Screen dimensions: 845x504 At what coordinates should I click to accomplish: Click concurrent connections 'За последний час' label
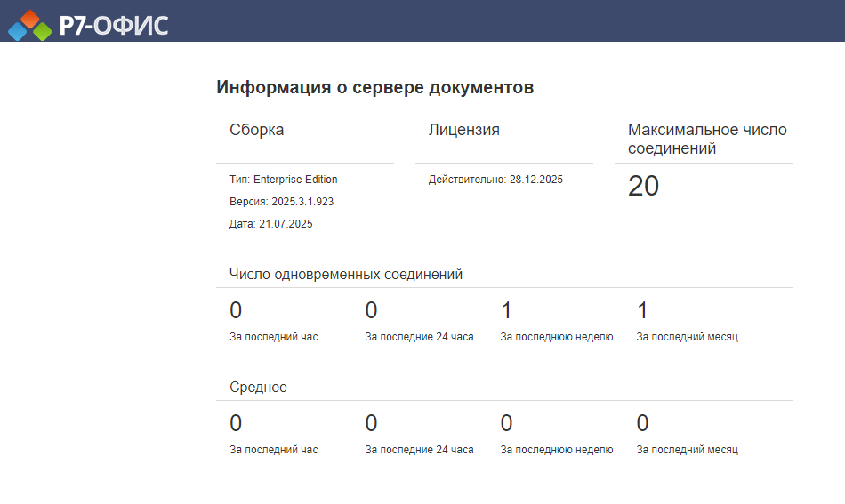coord(273,337)
